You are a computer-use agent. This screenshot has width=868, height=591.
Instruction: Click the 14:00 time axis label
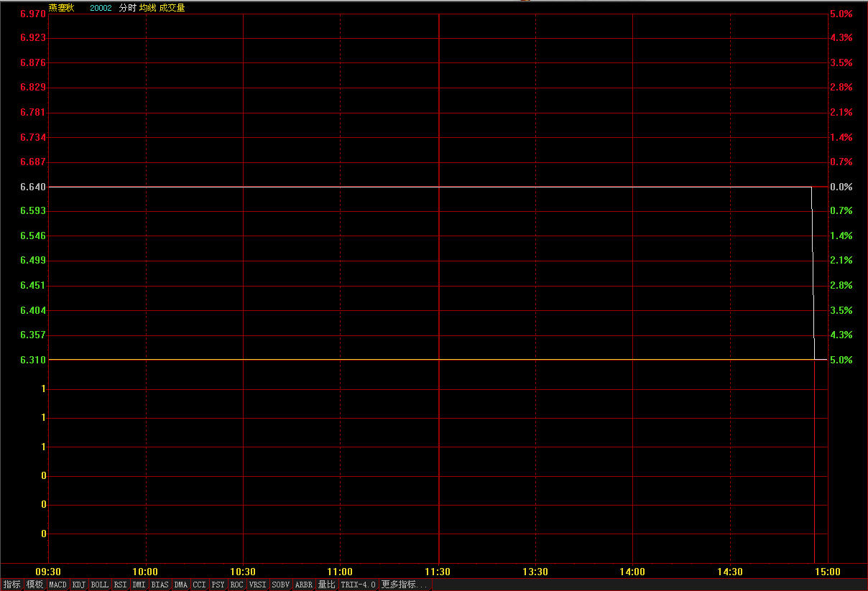[x=632, y=572]
